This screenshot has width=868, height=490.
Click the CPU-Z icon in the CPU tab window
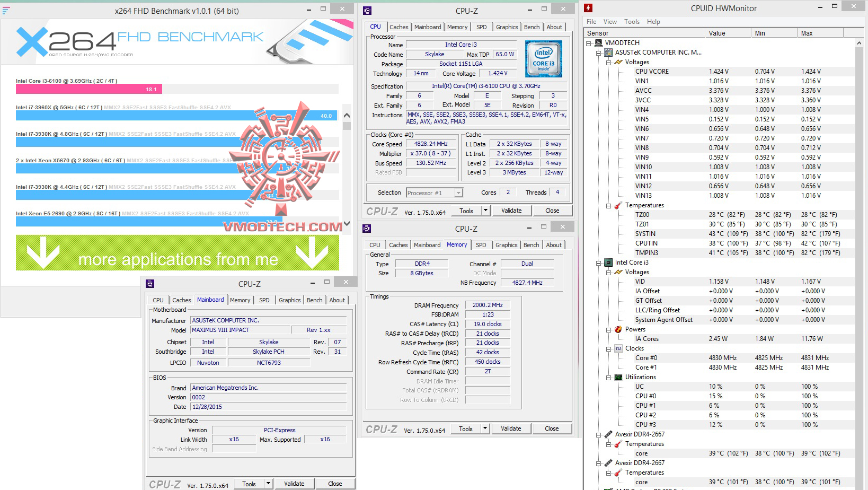[x=368, y=10]
